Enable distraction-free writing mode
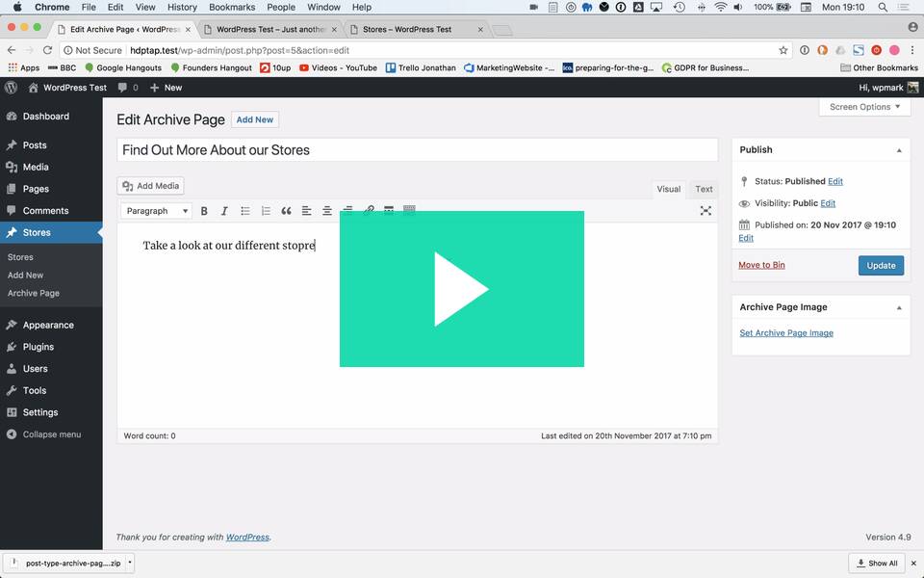 click(706, 211)
